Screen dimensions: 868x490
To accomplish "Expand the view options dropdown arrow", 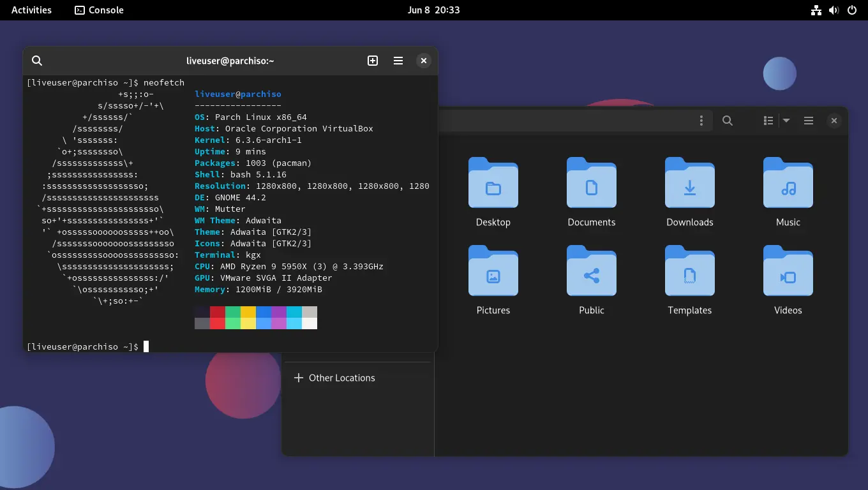I will click(786, 121).
